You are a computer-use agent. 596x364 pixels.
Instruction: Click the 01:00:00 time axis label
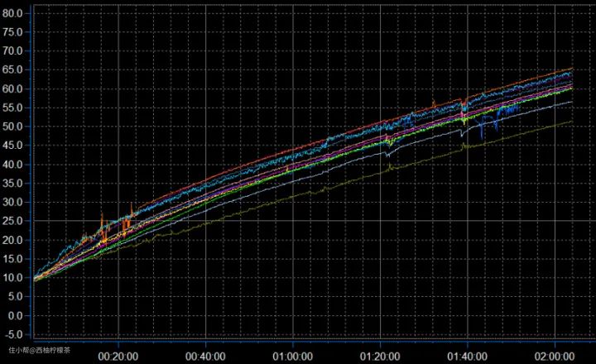point(293,356)
